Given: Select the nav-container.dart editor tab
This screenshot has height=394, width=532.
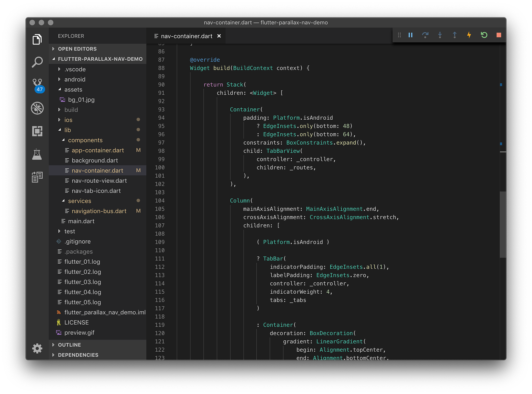Looking at the screenshot, I should (186, 36).
